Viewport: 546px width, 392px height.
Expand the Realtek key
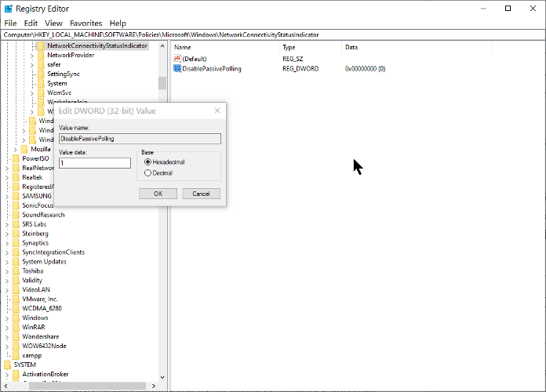click(x=7, y=177)
